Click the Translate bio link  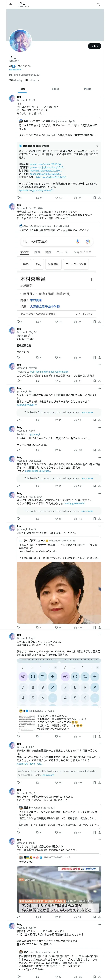(15, 70)
